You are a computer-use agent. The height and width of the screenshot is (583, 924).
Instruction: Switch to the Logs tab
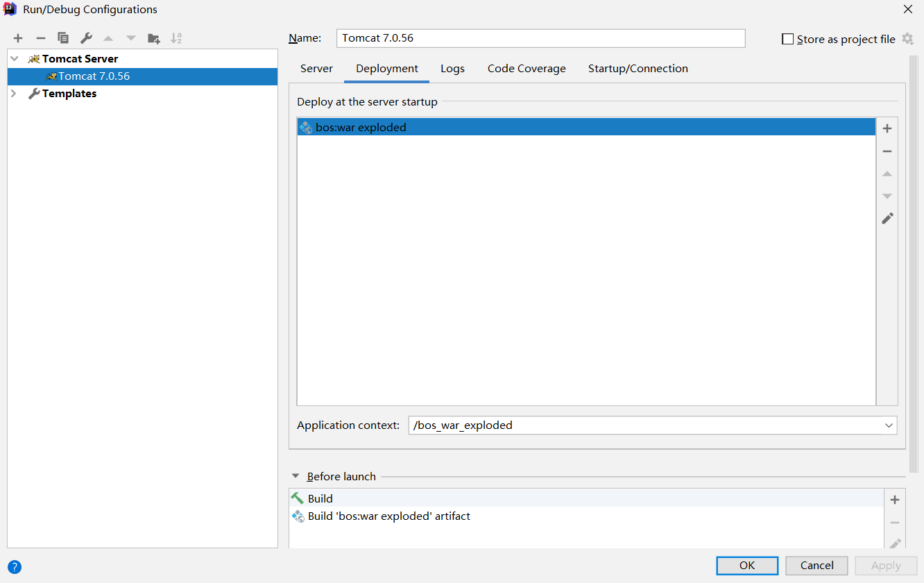[x=452, y=69]
